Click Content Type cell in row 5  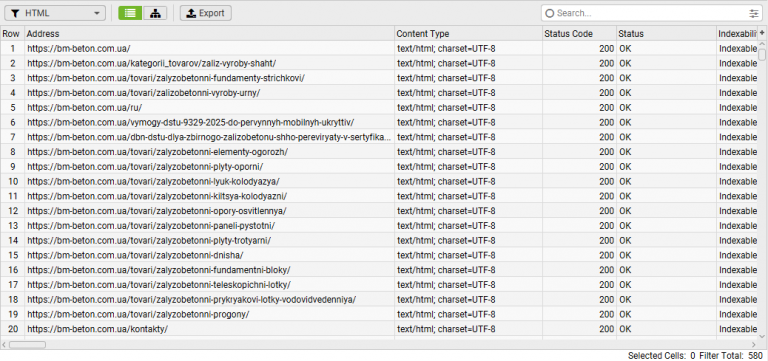[468, 107]
